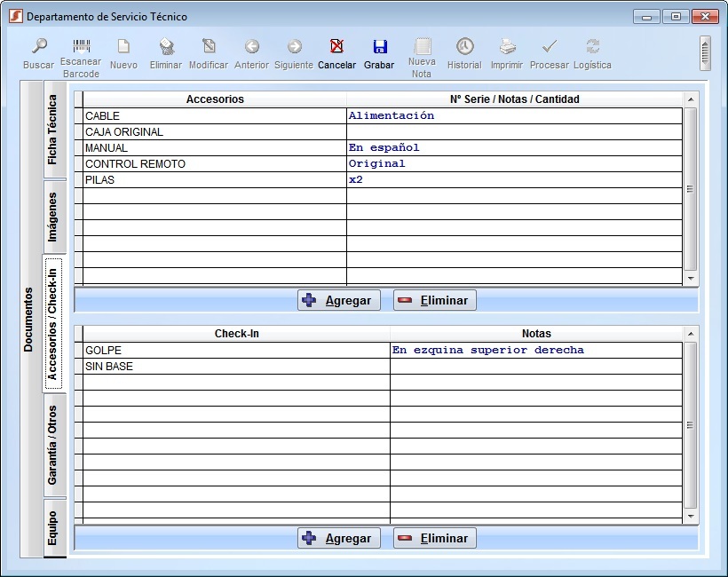The height and width of the screenshot is (577, 728).
Task: Click empty notes cell for CAJA ORIGINAL
Action: click(514, 132)
